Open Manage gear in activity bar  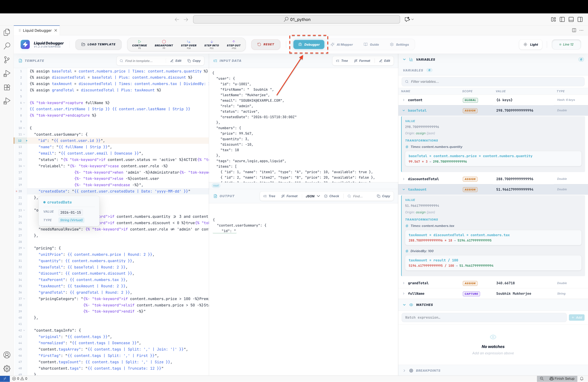[x=7, y=368]
